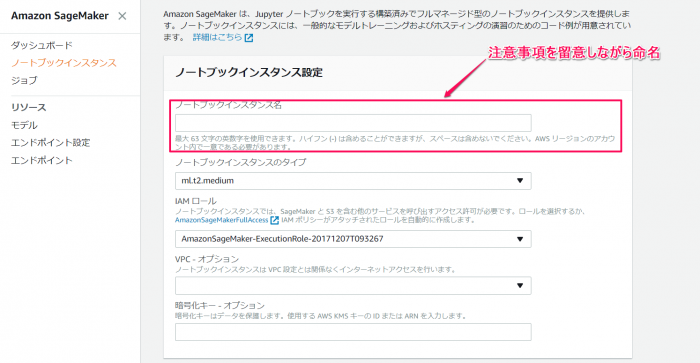The image size is (700, 363).
Task: Open the AmazonSageMaker-ExecutionRole selection box
Action: tap(353, 239)
